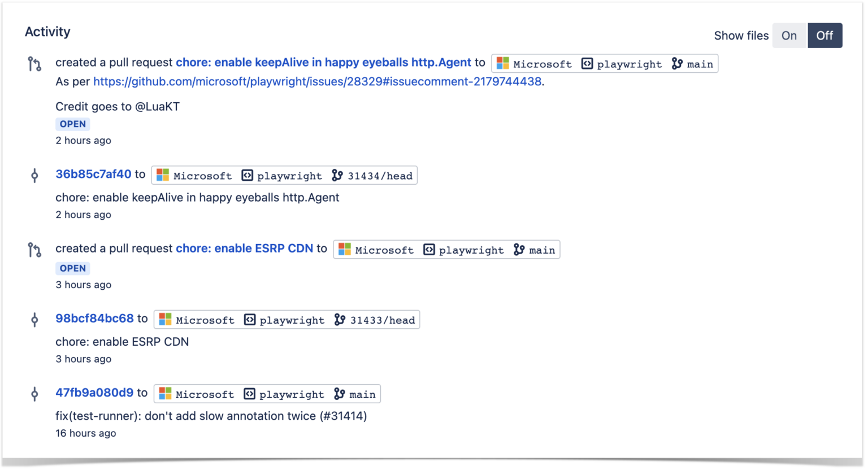The height and width of the screenshot is (470, 868).
Task: Click the Microsoft logo in the first repo badge
Action: click(503, 63)
